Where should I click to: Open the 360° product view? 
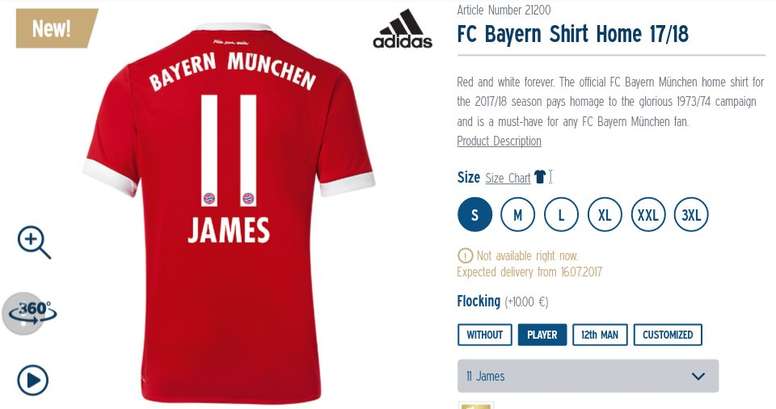pyautogui.click(x=31, y=313)
